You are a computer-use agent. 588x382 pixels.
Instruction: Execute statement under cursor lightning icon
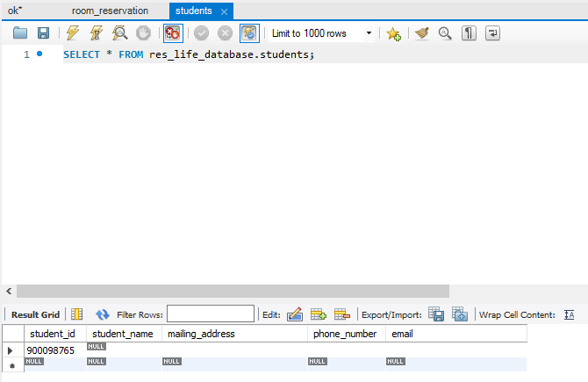click(x=97, y=33)
